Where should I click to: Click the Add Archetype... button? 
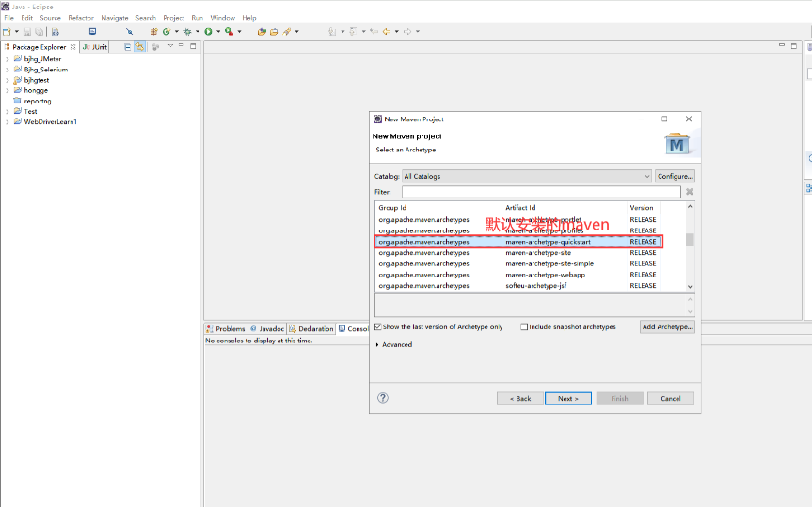[x=667, y=326]
